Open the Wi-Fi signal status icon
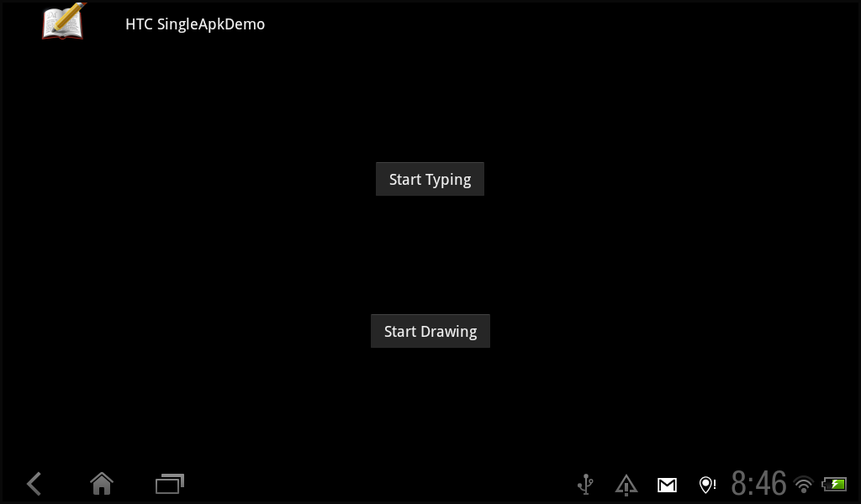Image resolution: width=861 pixels, height=504 pixels. pyautogui.click(x=804, y=484)
